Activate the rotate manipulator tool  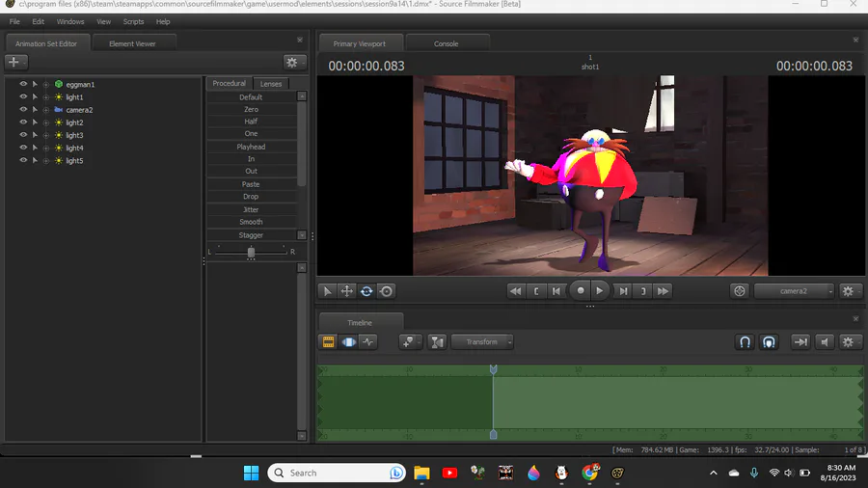[366, 290]
